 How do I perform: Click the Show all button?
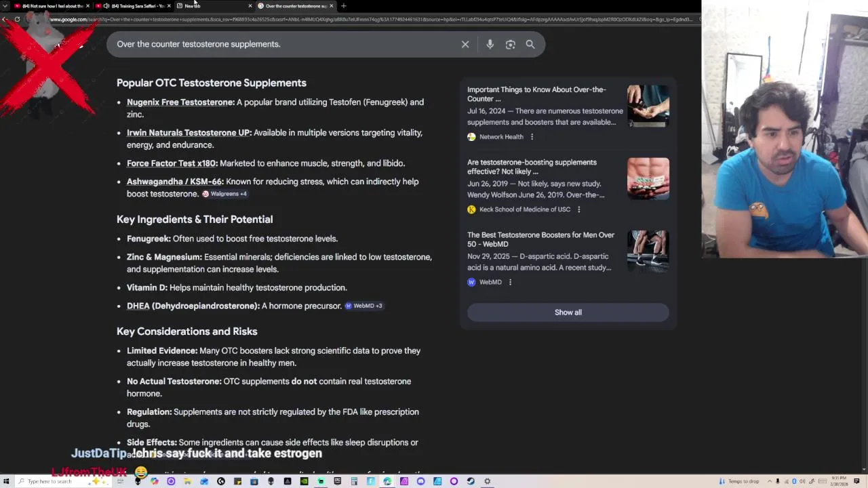click(x=568, y=312)
